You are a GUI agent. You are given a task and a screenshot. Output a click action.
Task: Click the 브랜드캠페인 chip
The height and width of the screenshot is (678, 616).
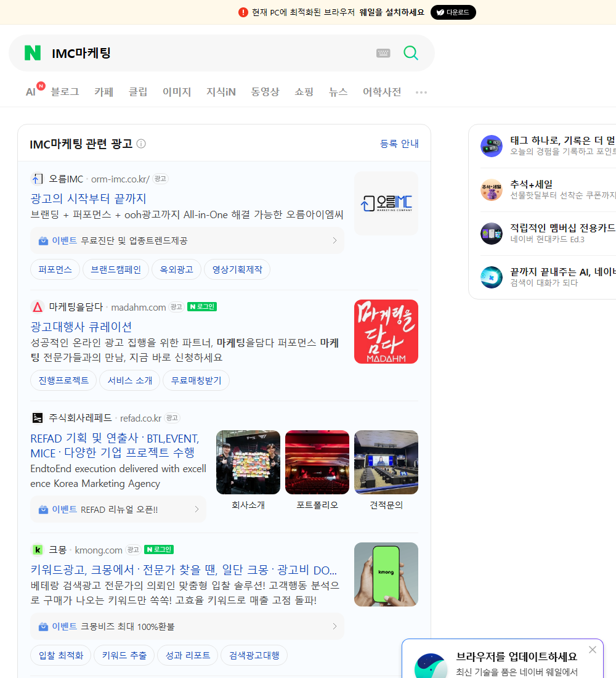(116, 269)
